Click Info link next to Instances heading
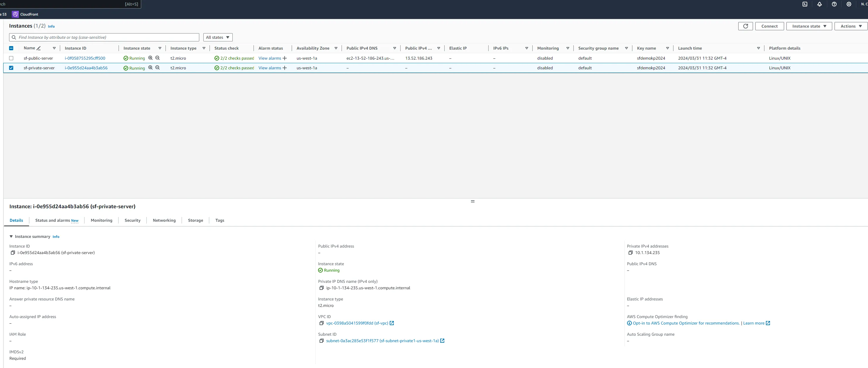Screen dimensions: 868x368 pos(51,26)
